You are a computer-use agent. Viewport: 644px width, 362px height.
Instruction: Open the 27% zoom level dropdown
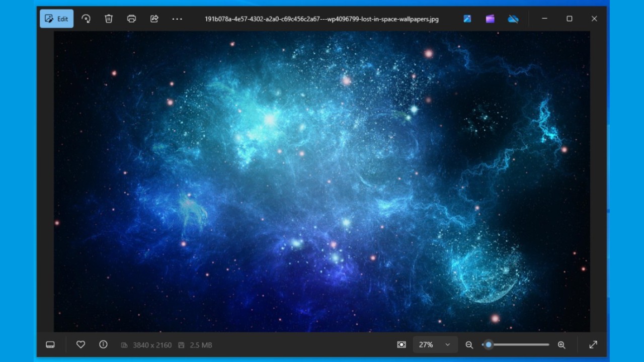[x=435, y=344]
